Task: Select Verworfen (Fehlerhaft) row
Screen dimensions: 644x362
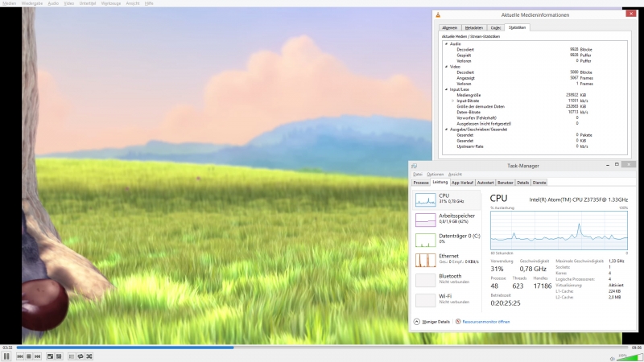Action: click(x=533, y=117)
